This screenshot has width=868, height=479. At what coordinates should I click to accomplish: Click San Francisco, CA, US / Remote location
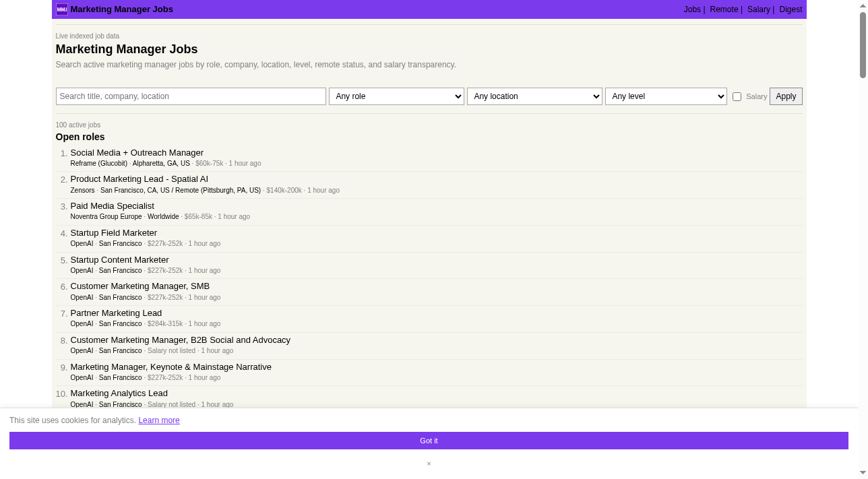181,191
